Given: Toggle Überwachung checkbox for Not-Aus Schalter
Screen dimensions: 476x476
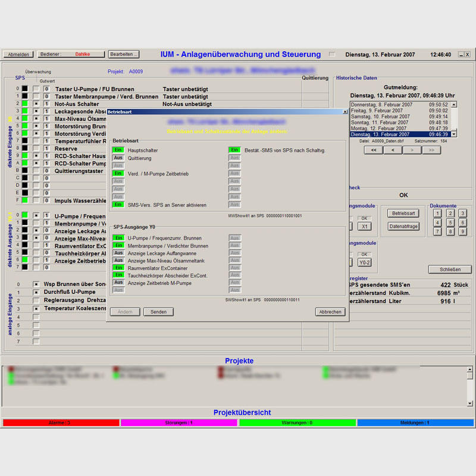Looking at the screenshot, I should [36, 104].
